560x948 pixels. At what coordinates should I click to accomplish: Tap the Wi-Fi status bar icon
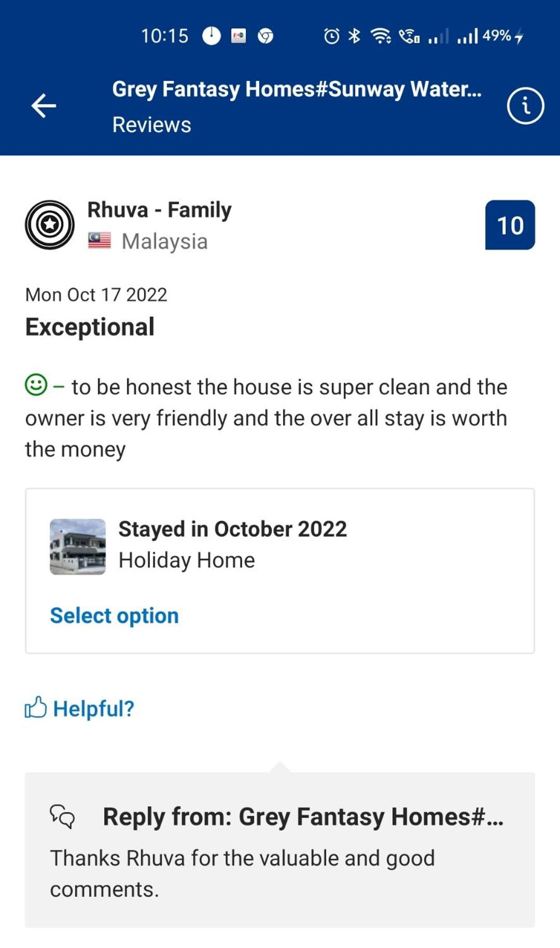381,36
